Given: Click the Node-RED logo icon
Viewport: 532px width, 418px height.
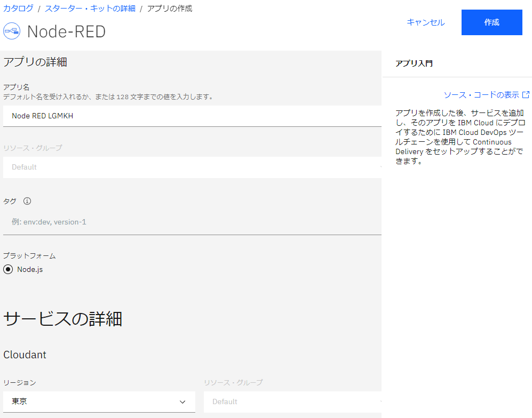Looking at the screenshot, I should [12, 31].
